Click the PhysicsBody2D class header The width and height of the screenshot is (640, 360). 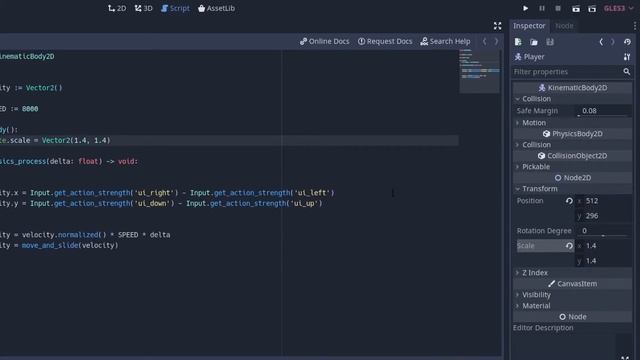click(x=572, y=133)
